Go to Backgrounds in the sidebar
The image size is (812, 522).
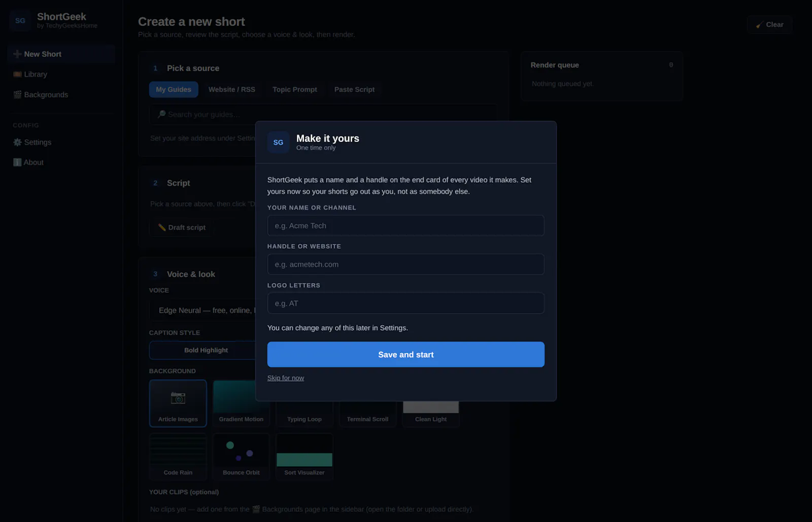[x=61, y=95]
